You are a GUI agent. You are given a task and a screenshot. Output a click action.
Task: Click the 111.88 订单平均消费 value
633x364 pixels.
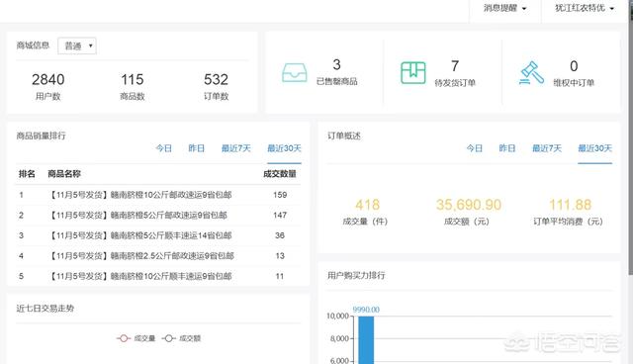tap(570, 205)
